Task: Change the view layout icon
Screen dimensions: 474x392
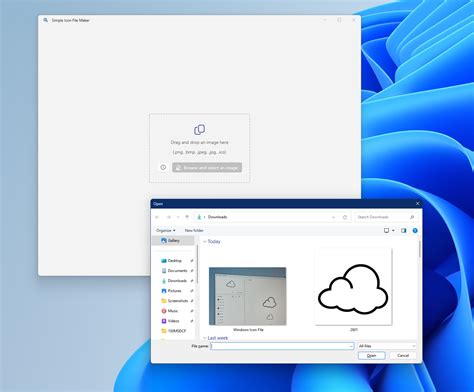Action: 387,230
